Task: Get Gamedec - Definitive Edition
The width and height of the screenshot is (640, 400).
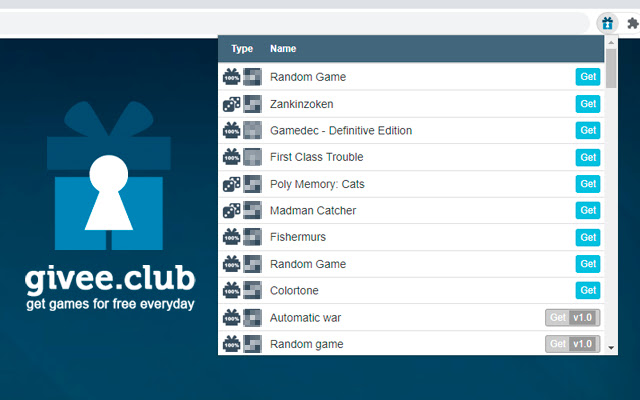Action: (588, 131)
